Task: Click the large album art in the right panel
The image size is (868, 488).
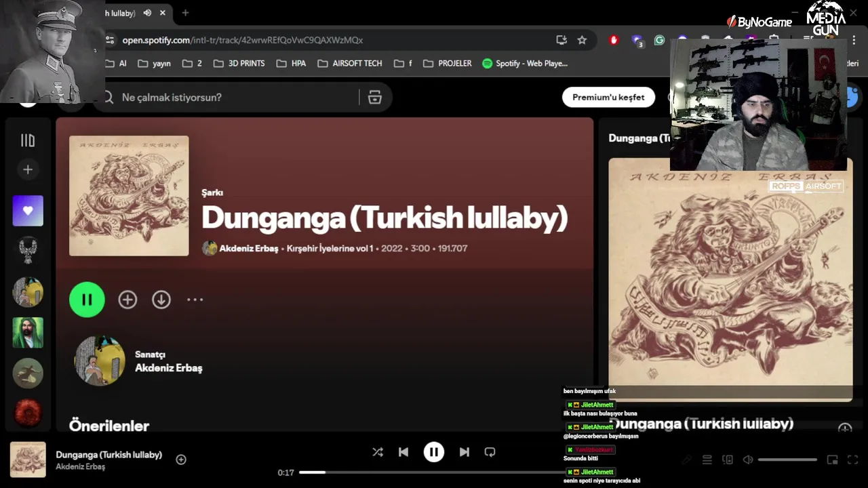Action: pos(730,279)
